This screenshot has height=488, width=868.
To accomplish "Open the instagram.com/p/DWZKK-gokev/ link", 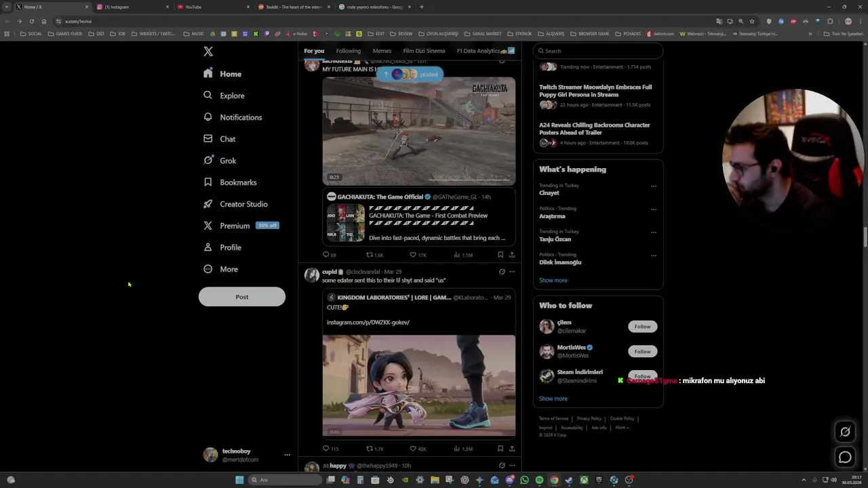I will tap(368, 323).
